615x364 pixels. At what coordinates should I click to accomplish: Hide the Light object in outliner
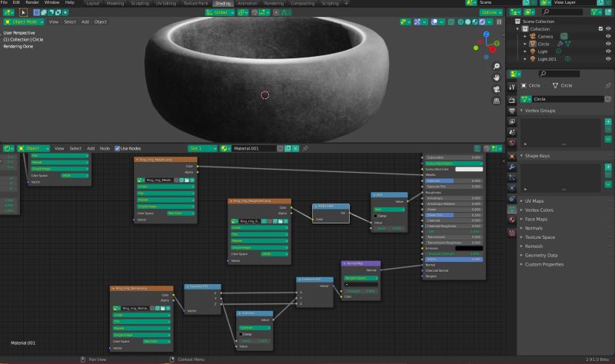[608, 51]
